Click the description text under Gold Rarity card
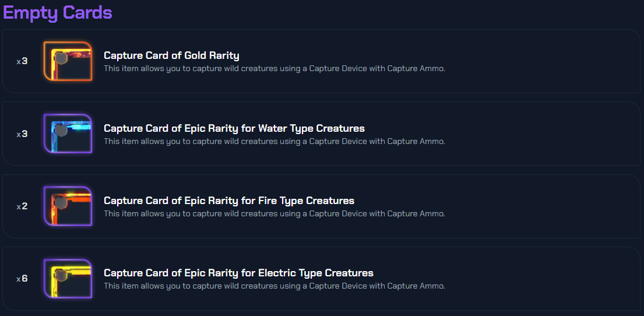644x316 pixels. (x=274, y=69)
